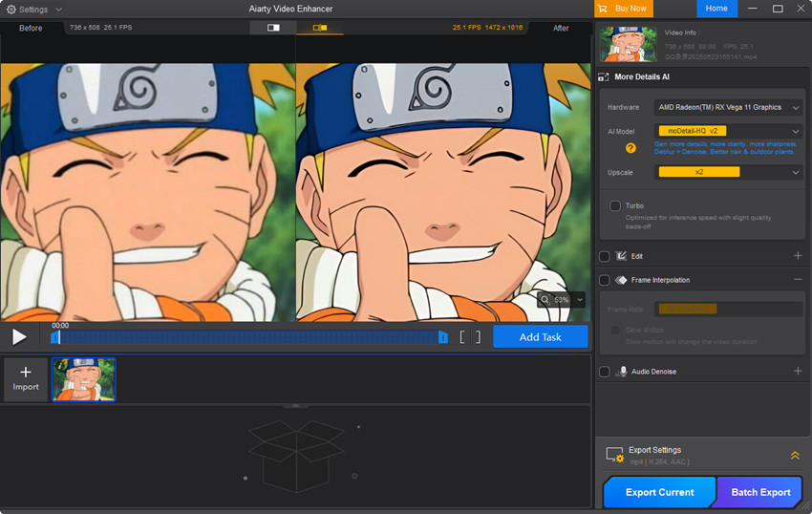Enable the Turbo checkbox

click(614, 205)
